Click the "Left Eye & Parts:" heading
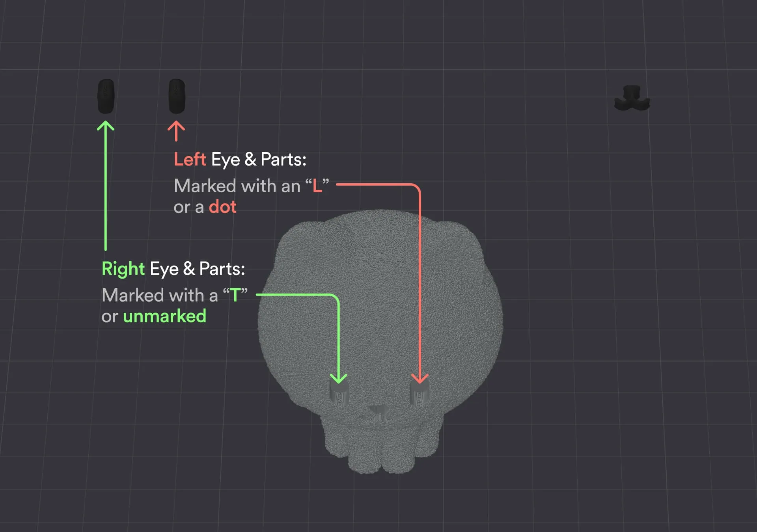Viewport: 757px width, 532px height. point(240,160)
